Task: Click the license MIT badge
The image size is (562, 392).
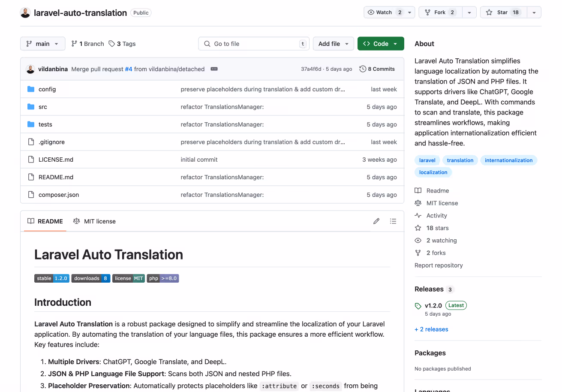Action: [129, 278]
